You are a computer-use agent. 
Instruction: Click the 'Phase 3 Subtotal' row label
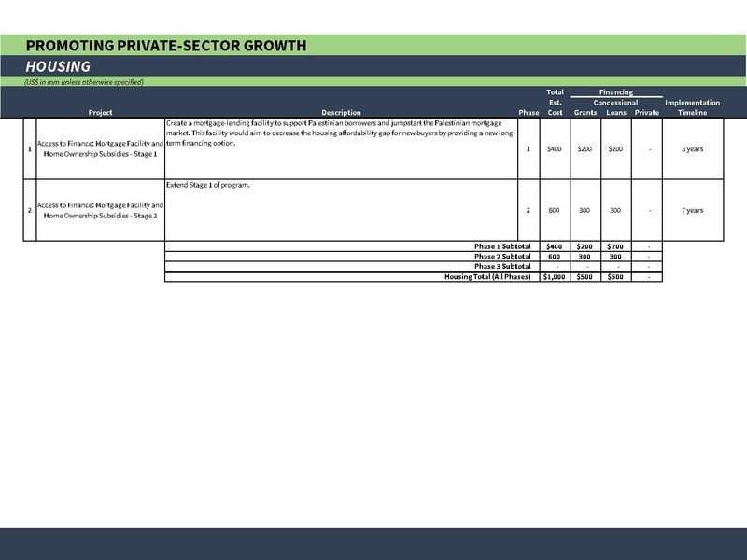(501, 267)
